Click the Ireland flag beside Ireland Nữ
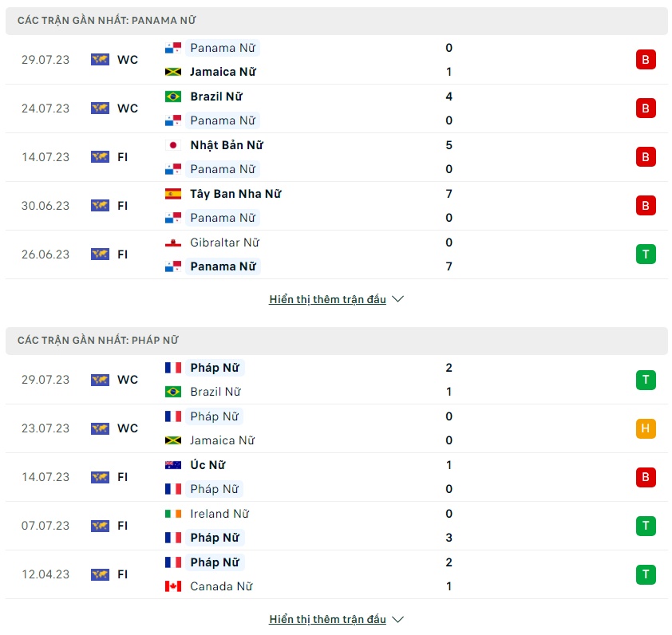Viewport: 672px width, 635px height. [173, 513]
